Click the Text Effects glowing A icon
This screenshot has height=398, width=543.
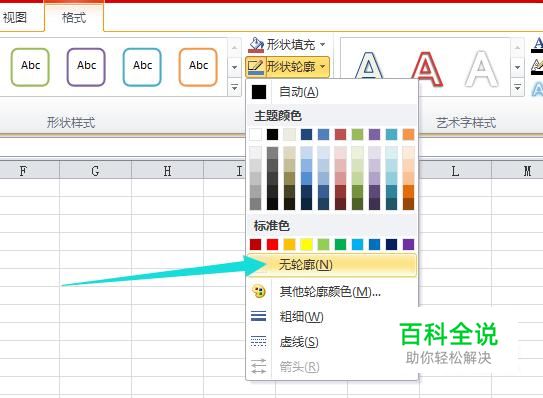click(x=537, y=89)
